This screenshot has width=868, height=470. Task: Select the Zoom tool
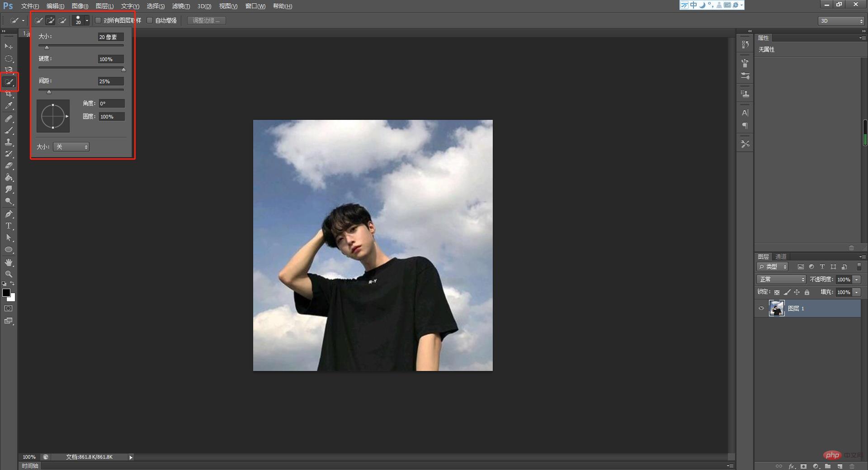click(x=9, y=274)
